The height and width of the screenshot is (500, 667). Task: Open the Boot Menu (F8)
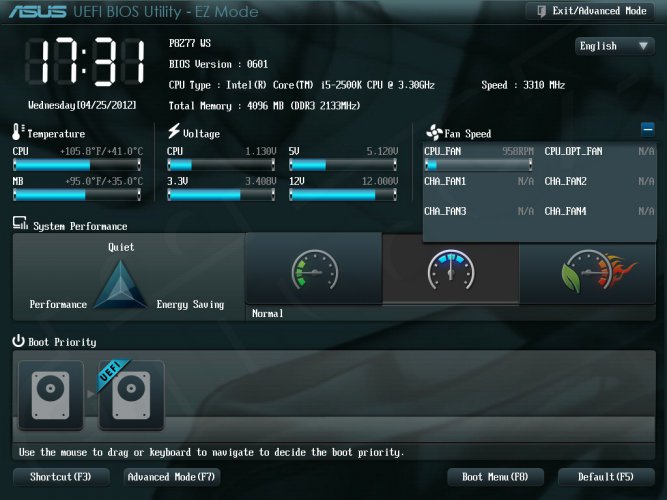[495, 477]
